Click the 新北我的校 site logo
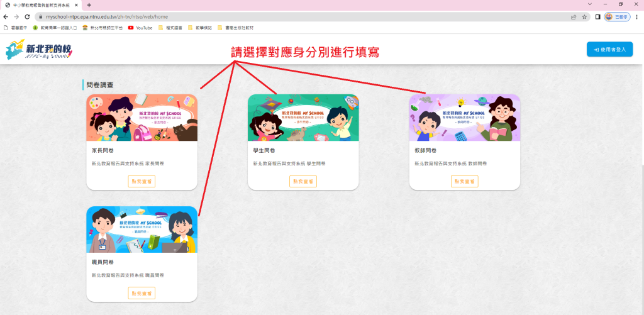Viewport: 644px width, 315px height. point(39,49)
